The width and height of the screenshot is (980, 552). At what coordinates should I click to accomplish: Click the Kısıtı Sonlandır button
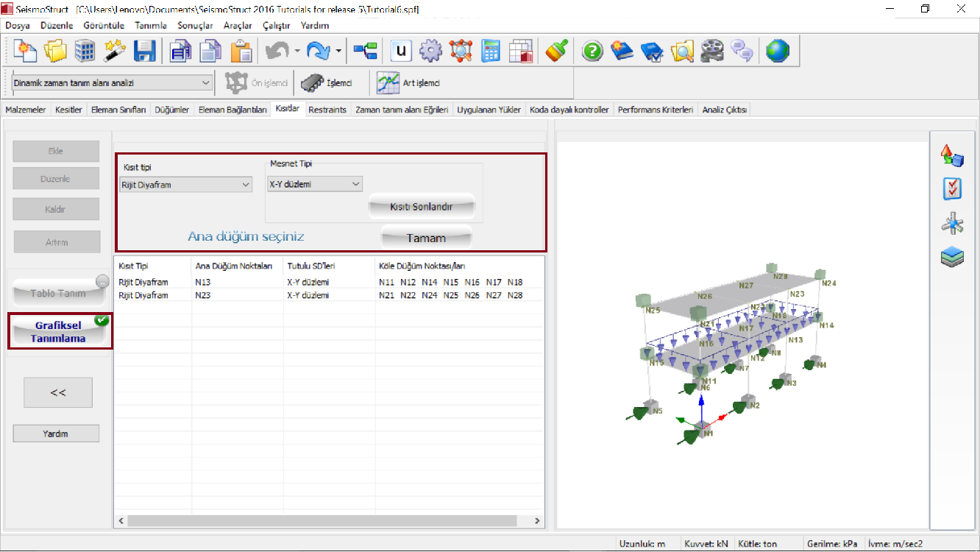click(x=421, y=207)
